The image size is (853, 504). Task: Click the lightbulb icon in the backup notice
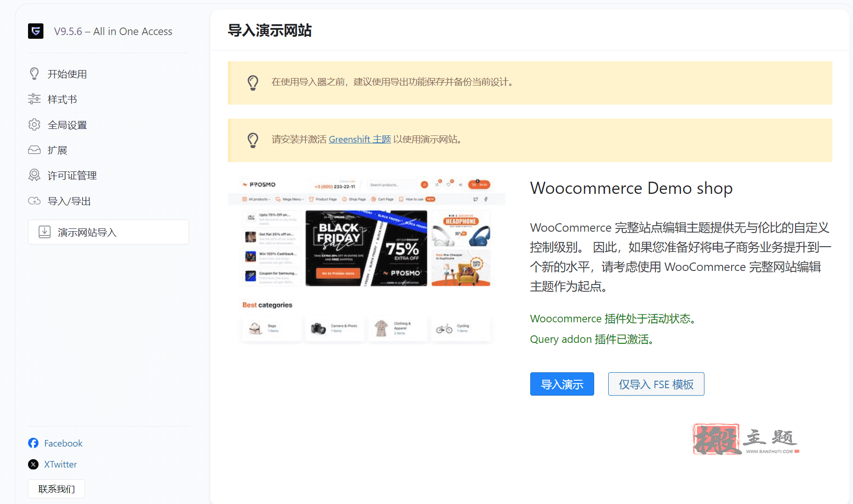(x=253, y=83)
